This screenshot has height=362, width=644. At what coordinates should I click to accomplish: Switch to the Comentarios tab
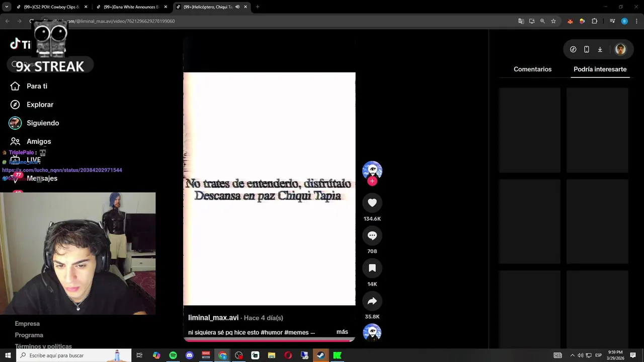(532, 69)
